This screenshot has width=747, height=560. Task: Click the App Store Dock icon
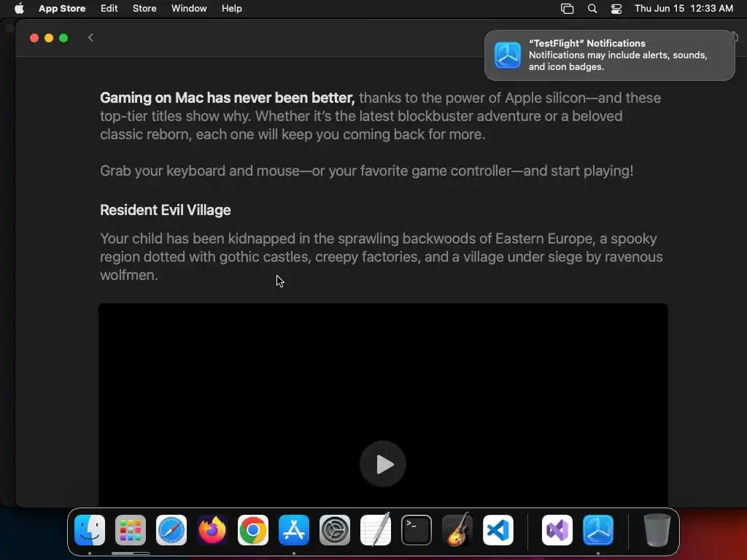[294, 530]
